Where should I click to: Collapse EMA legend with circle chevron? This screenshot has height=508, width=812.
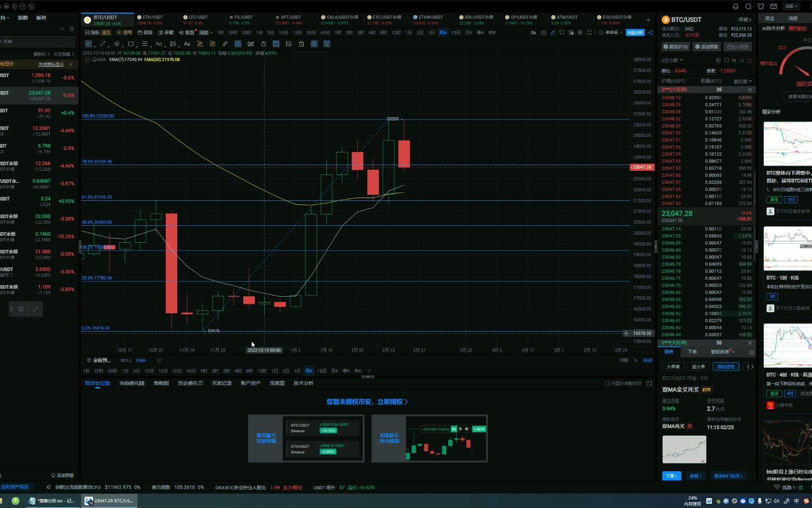pos(87,60)
